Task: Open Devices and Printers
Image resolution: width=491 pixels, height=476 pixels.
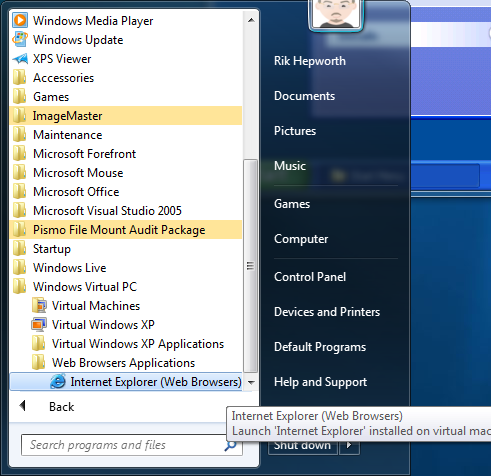Action: [x=327, y=312]
